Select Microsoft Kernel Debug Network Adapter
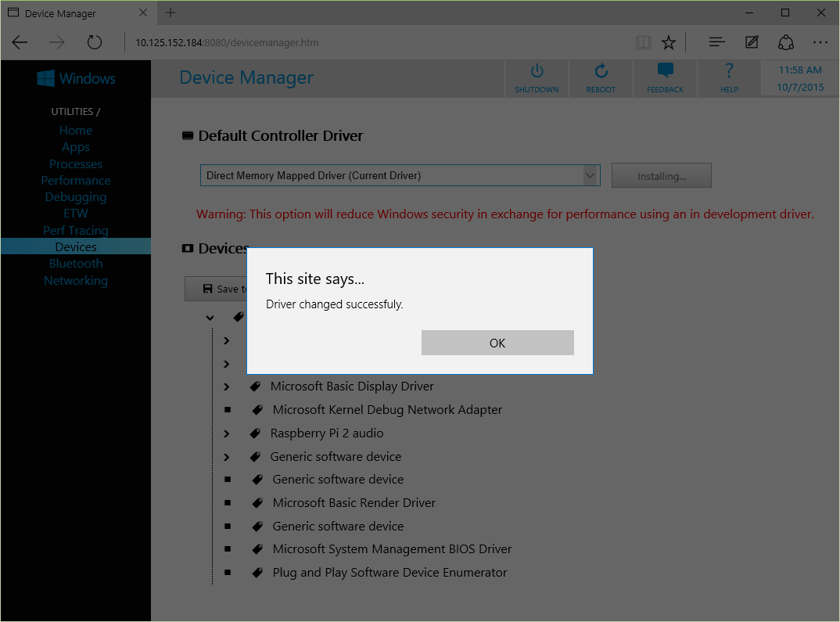Viewport: 840px width, 622px height. coord(387,410)
